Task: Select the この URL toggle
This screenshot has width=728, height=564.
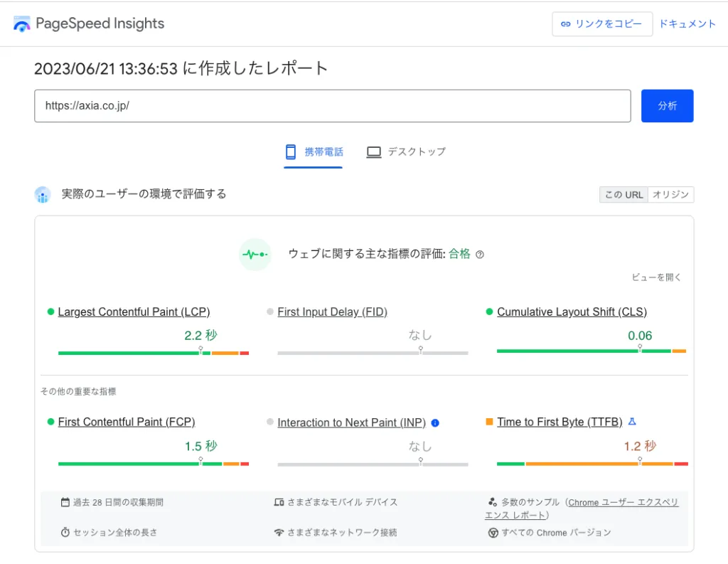Action: [623, 195]
